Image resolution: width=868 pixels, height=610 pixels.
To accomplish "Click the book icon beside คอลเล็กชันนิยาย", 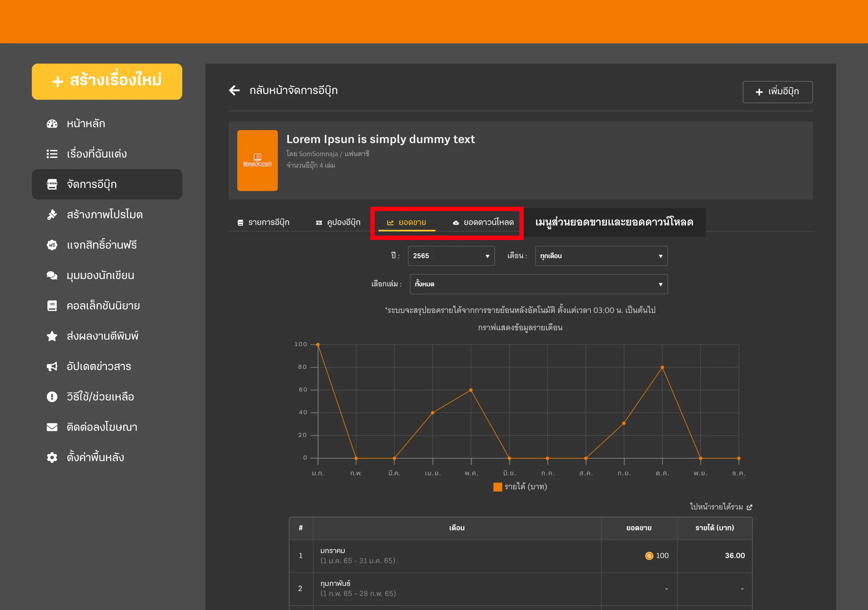I will pyautogui.click(x=52, y=306).
